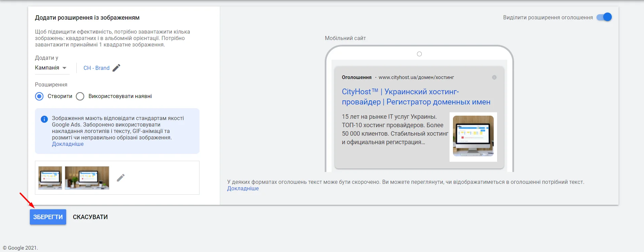Edit uploaded images with the gray pencil icon
Viewport: 644px width, 252px height.
coord(120,178)
